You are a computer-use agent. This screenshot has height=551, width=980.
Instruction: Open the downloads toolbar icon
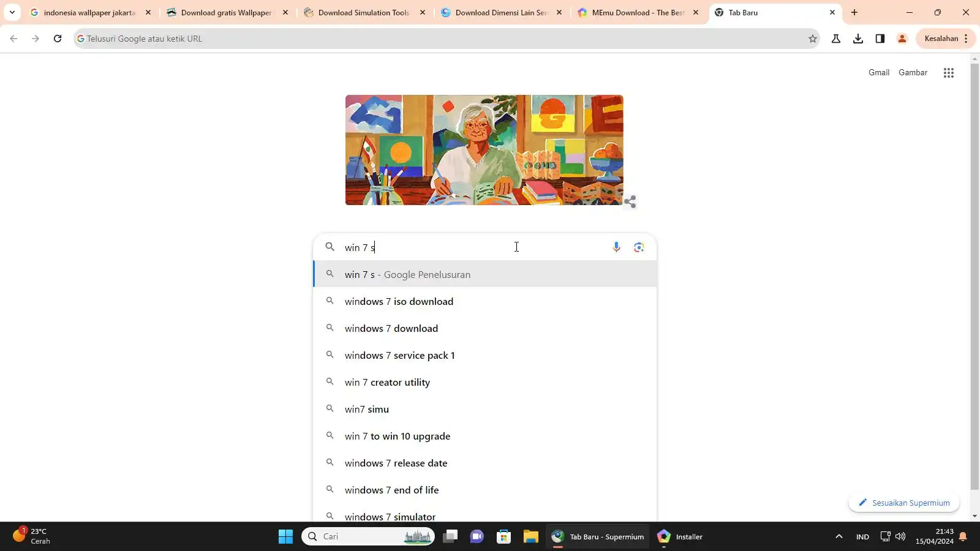[x=858, y=39]
